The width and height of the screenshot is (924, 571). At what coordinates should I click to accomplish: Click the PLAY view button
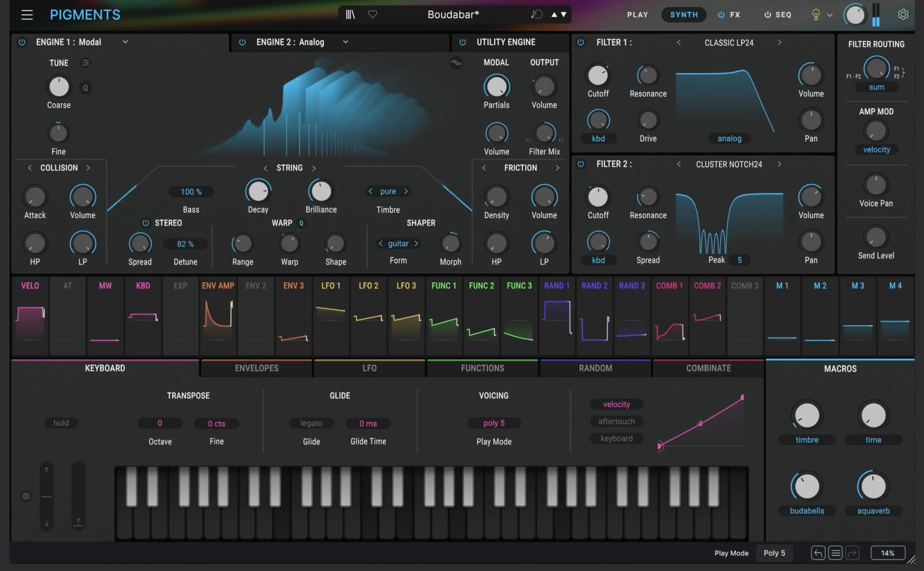[x=637, y=15]
